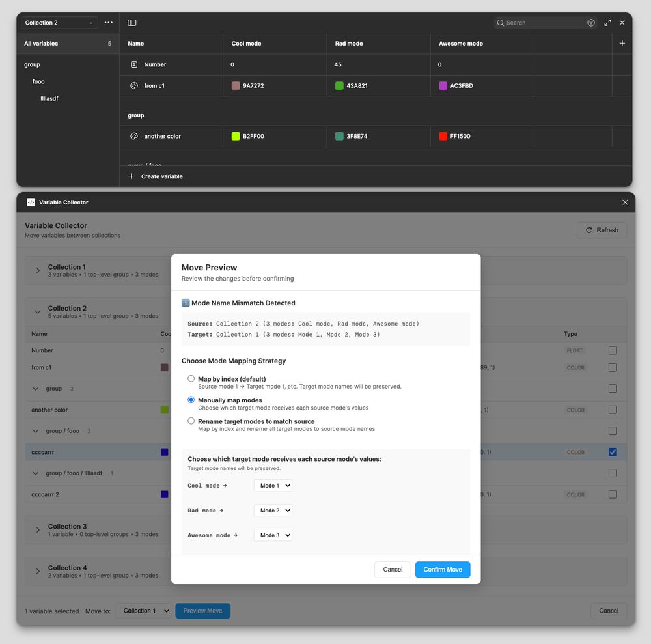Viewport: 651px width, 644px height.
Task: Open the B2FF00 color swatch
Action: (236, 136)
